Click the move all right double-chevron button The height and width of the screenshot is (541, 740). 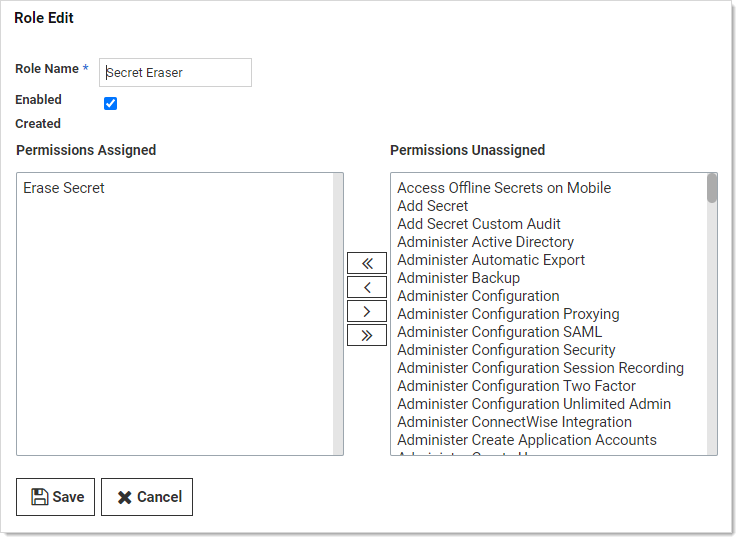tap(366, 335)
